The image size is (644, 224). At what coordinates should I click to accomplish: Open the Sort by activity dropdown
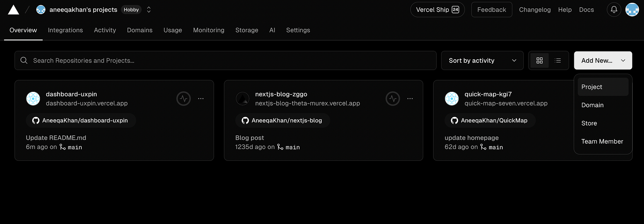[482, 60]
